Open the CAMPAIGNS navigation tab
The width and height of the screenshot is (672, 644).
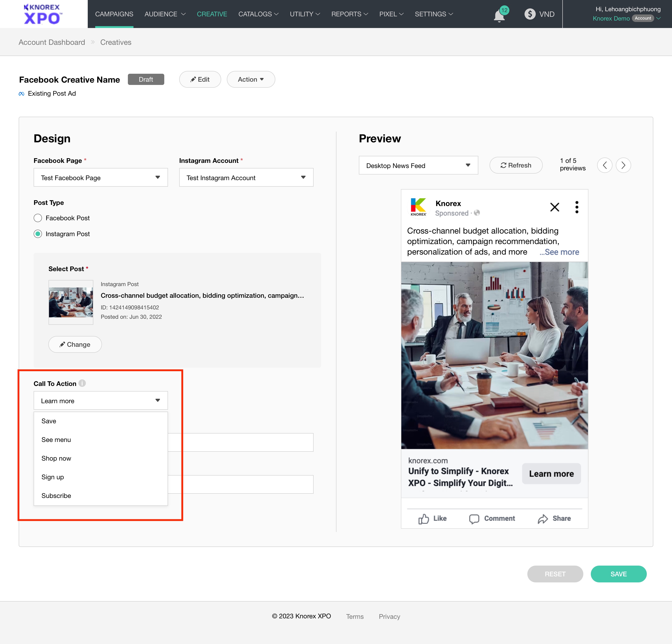click(x=114, y=14)
